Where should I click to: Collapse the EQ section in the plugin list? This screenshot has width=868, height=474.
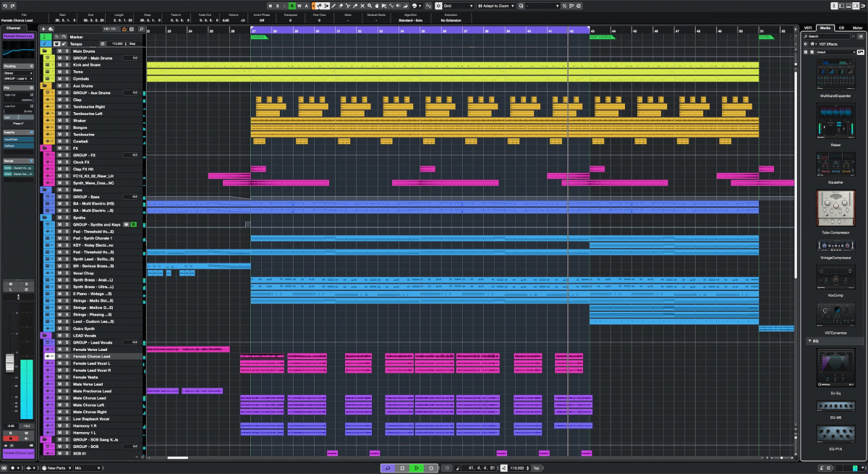click(809, 340)
